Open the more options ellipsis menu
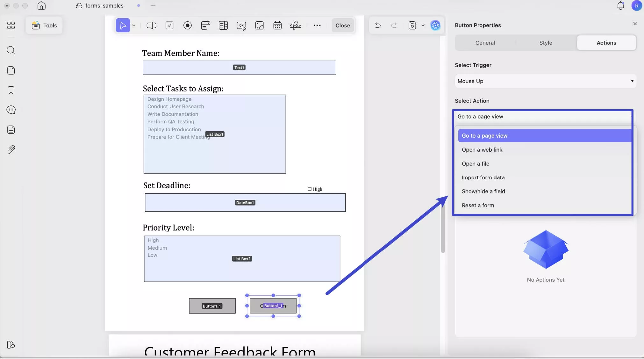644x359 pixels. pos(317,25)
